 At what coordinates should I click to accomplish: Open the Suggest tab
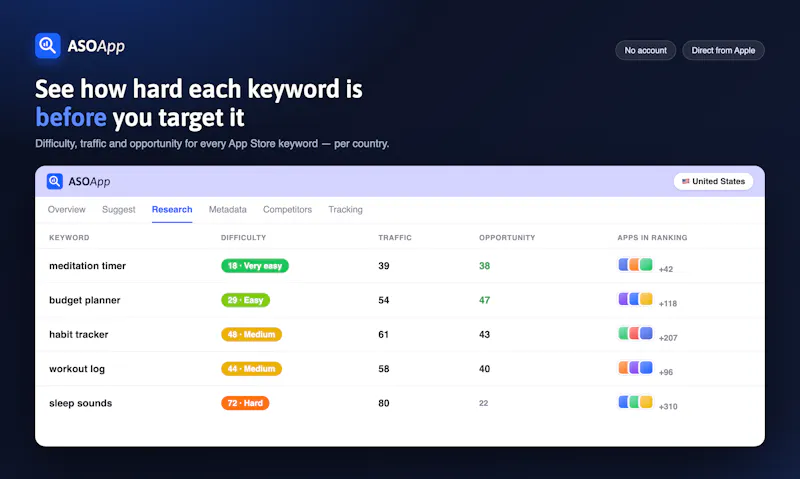pyautogui.click(x=118, y=210)
